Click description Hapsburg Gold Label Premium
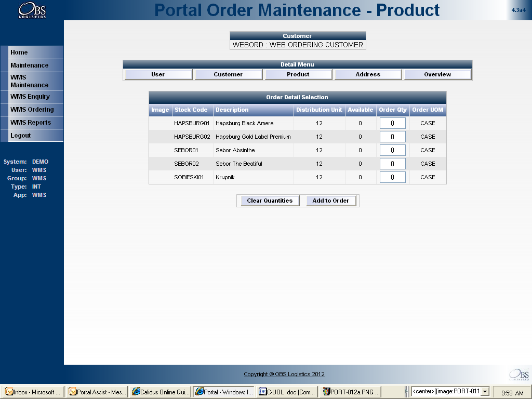Image resolution: width=532 pixels, height=399 pixels. (253, 137)
